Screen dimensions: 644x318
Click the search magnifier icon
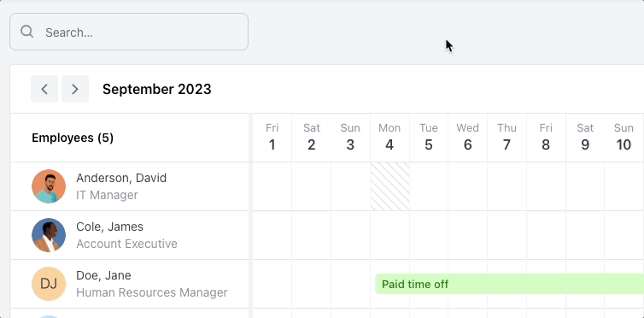27,32
